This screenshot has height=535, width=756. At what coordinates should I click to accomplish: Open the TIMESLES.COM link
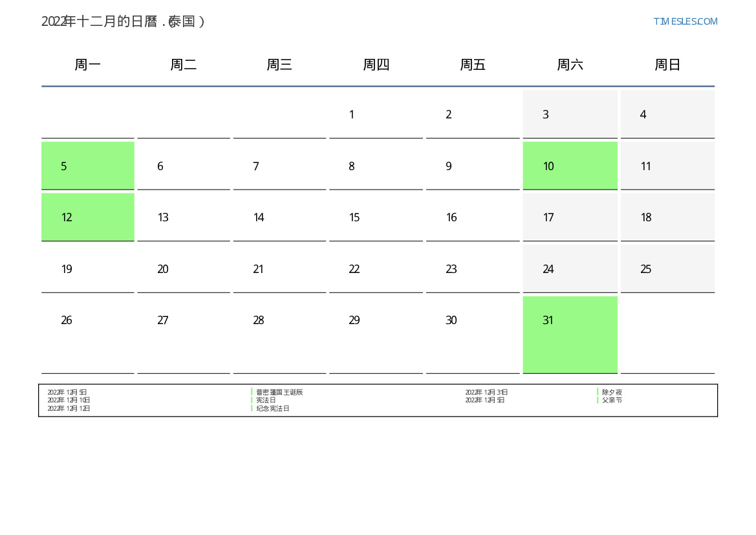(x=685, y=21)
